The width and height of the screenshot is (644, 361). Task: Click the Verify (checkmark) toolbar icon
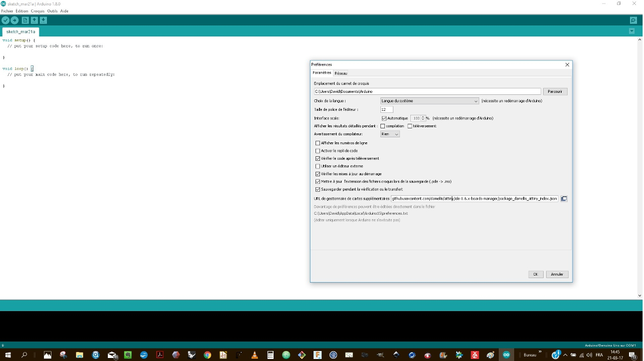[5, 20]
